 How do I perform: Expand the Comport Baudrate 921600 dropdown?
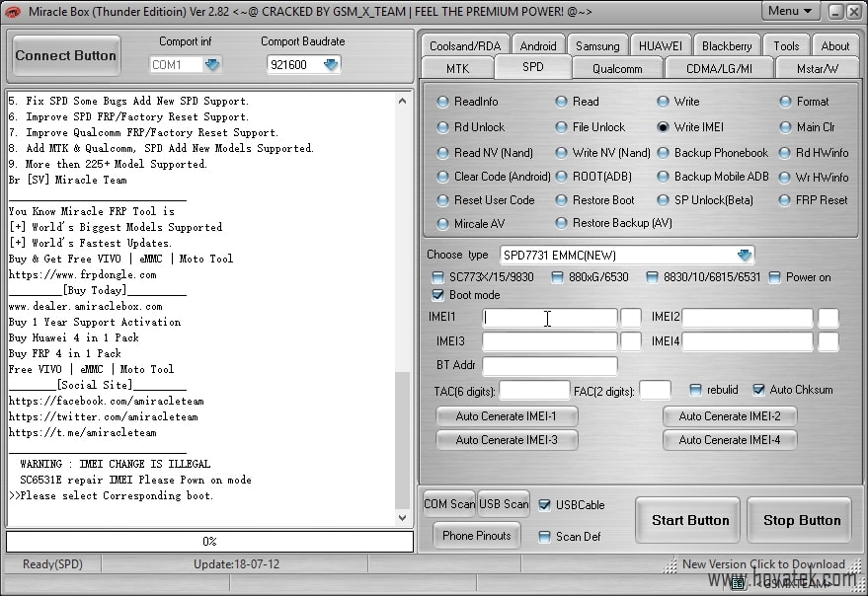[x=331, y=65]
